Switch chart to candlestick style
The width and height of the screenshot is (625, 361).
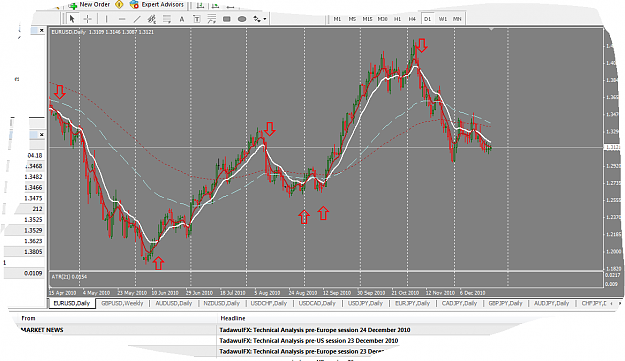coord(215,5)
